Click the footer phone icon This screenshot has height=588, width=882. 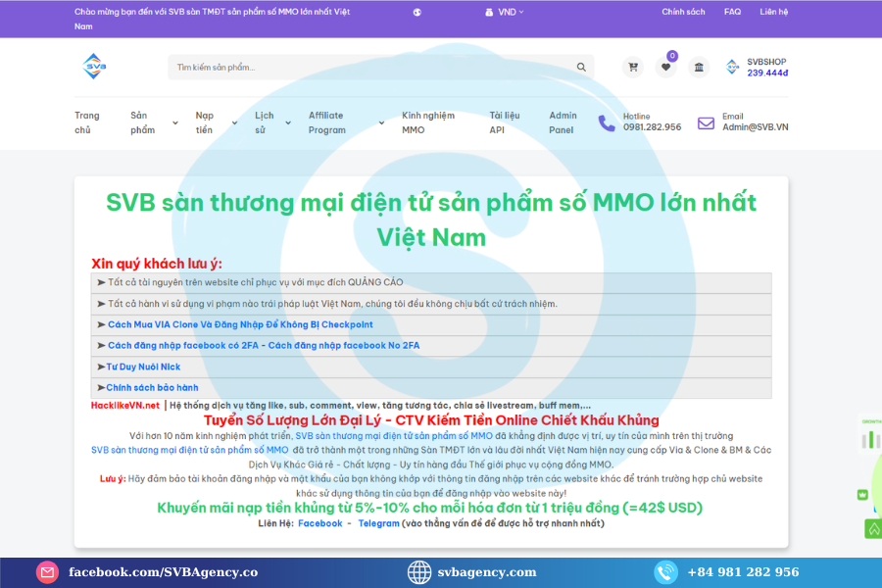(666, 572)
